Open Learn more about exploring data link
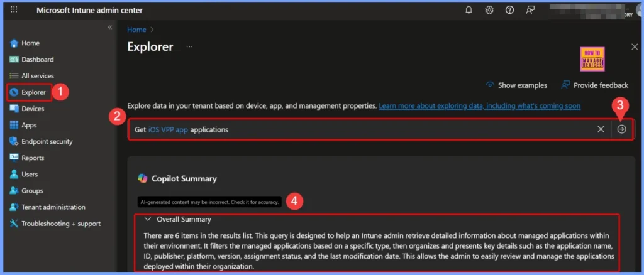Viewport: 644px width, 275px height. (x=480, y=105)
